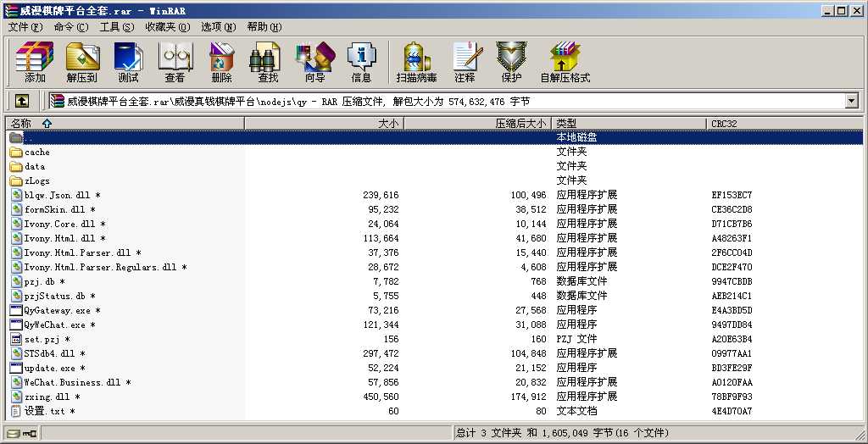Screen dimensions: 868x444
Task: Select the data folder icon
Action: [16, 166]
